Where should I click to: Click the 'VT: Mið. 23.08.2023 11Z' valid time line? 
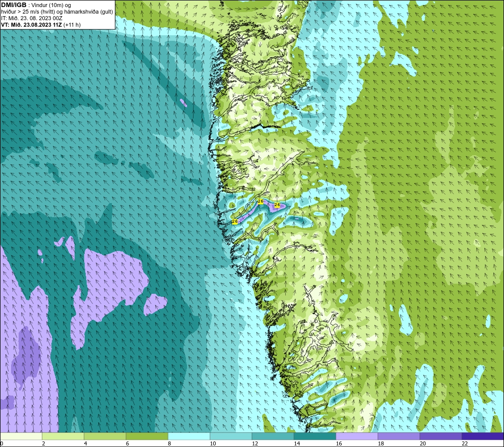click(31, 25)
